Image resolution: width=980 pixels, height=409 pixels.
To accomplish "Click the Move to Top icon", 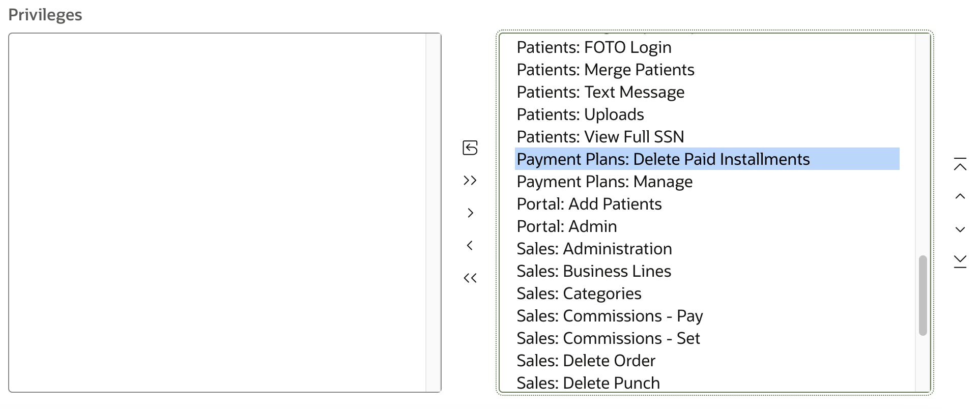I will [x=960, y=164].
